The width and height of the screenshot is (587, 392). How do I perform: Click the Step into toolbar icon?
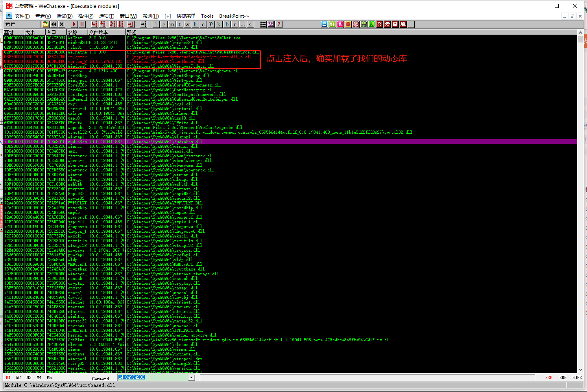tap(94, 24)
